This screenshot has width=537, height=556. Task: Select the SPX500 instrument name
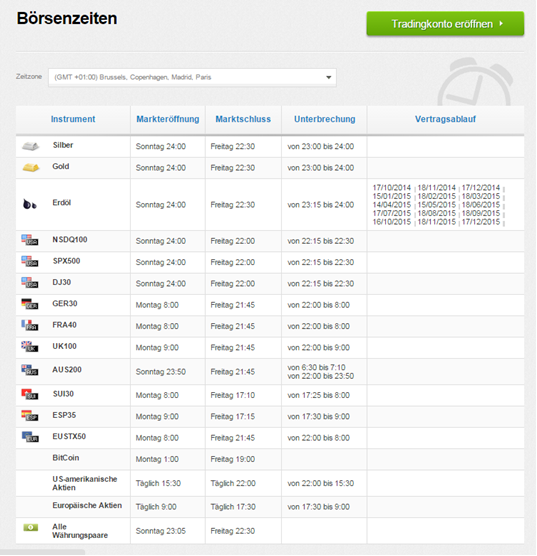[66, 261]
